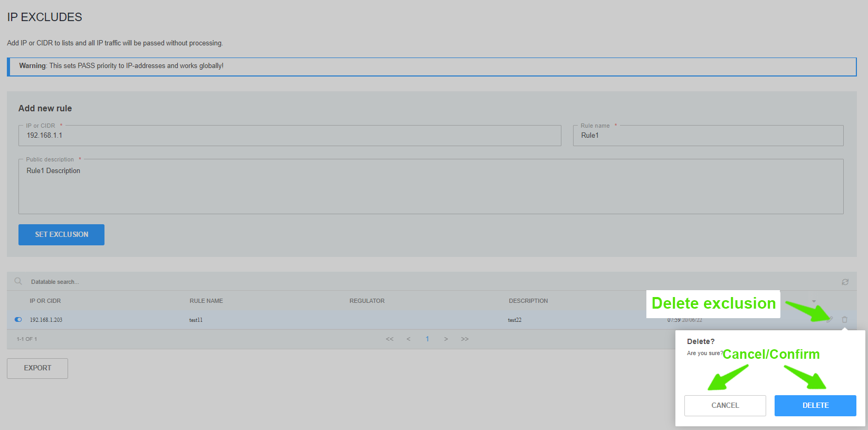Confirm deletion with the DELETE button
The image size is (868, 430).
815,405
